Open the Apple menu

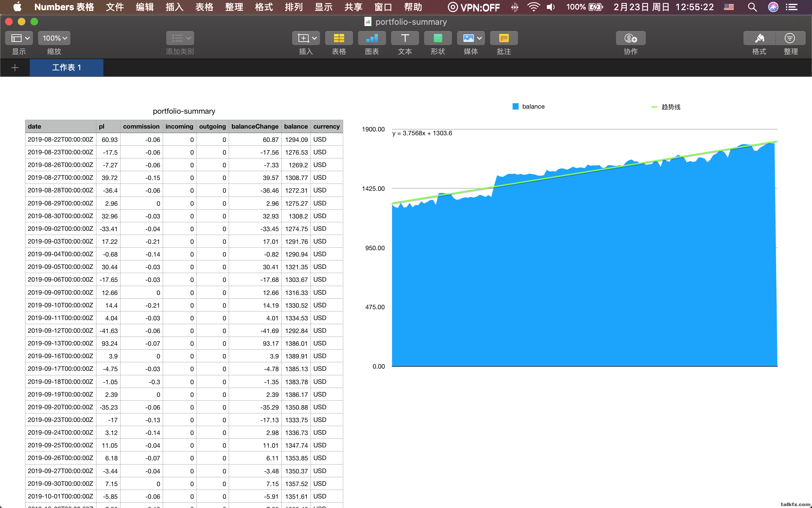(17, 7)
